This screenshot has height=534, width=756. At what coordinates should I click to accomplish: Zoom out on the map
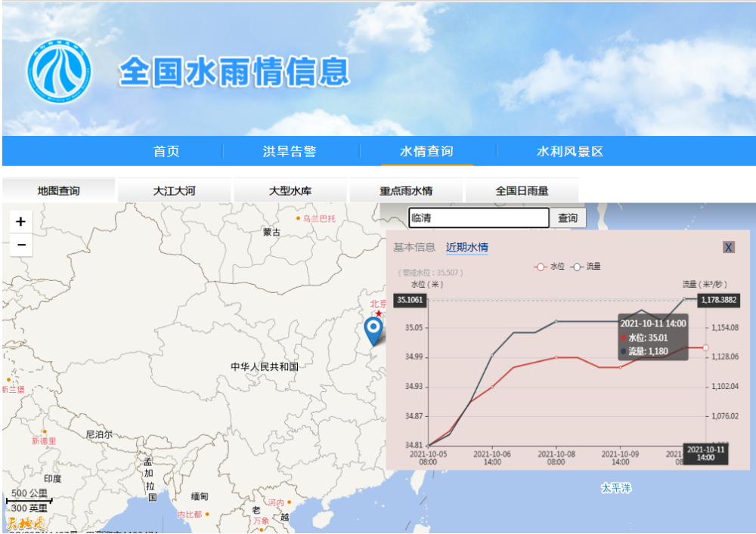point(20,245)
